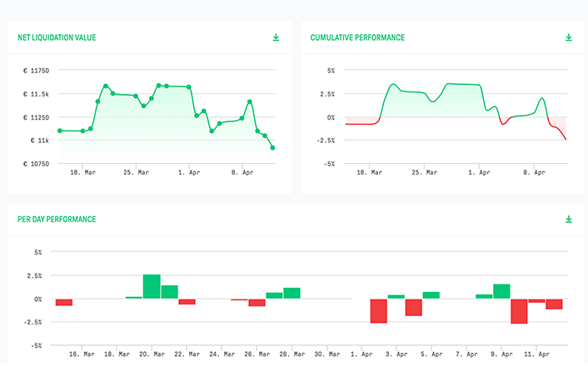Download the Net Liquidation Value chart
588x366 pixels.
277,37
